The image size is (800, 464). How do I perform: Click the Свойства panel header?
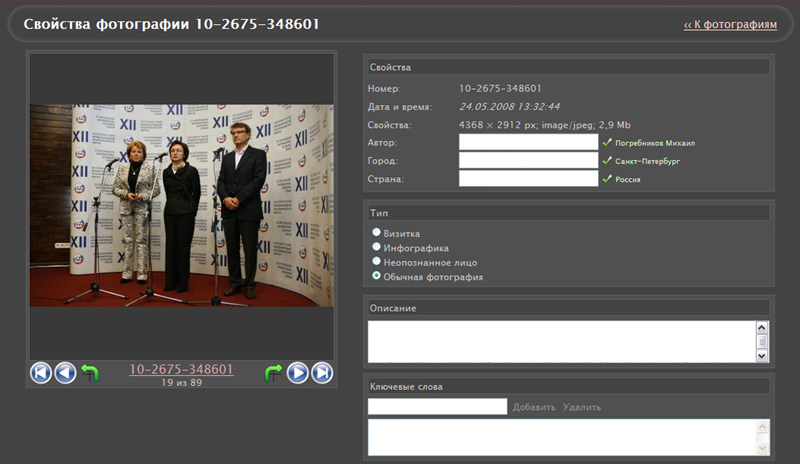click(x=568, y=67)
